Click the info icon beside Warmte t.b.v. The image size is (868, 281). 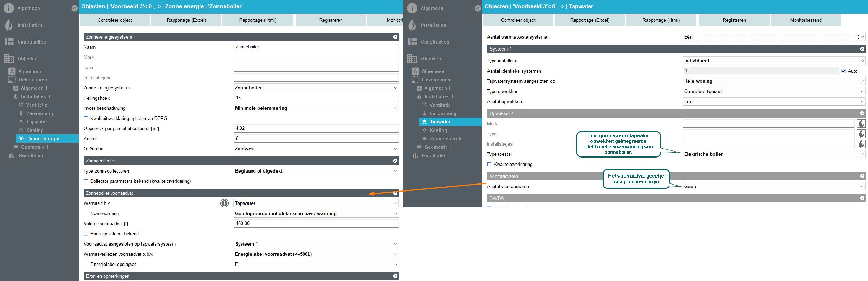coord(225,203)
